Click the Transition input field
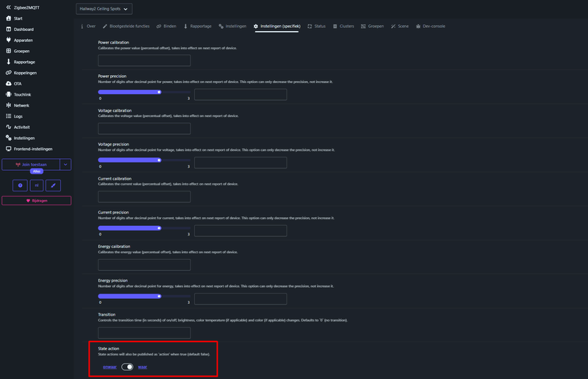The height and width of the screenshot is (379, 588). click(x=144, y=333)
